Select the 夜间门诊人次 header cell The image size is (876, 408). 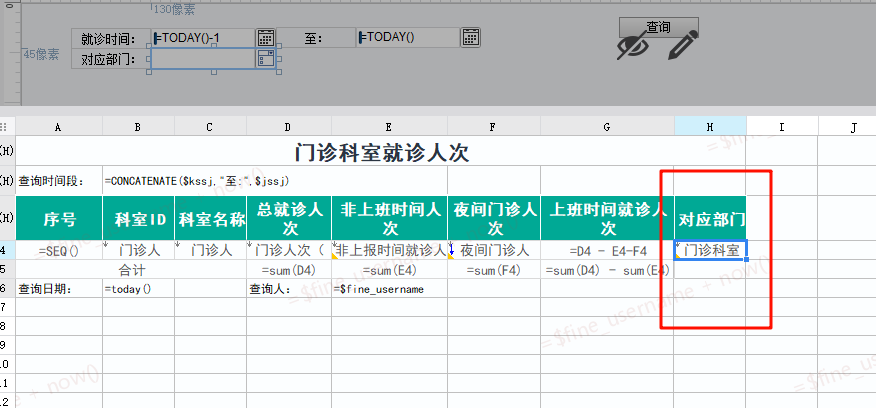pyautogui.click(x=494, y=219)
